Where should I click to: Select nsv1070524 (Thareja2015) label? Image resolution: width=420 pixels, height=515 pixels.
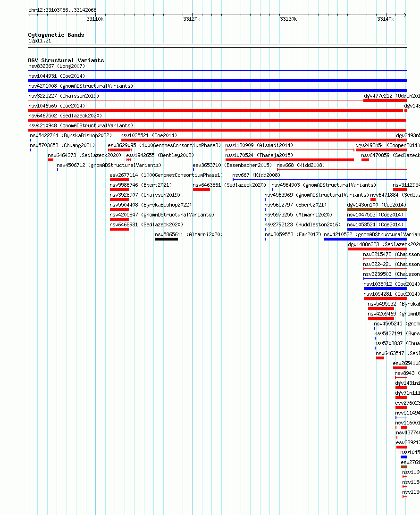(x=259, y=155)
